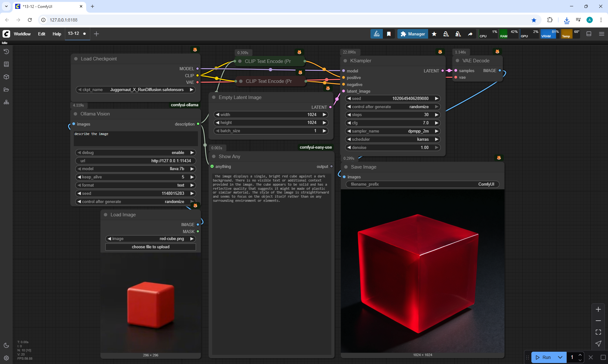Click choose file to upload button
Viewport: 608px width, 364px height.
coord(150,247)
